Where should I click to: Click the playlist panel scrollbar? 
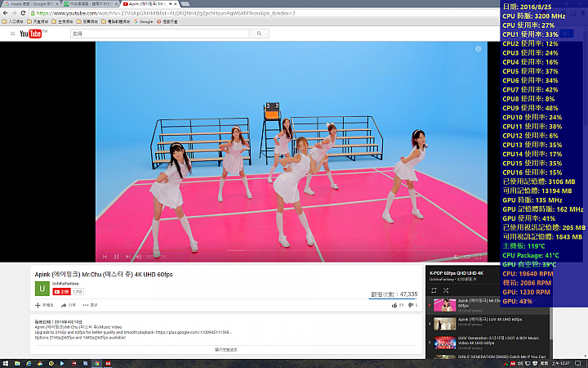coord(551,323)
